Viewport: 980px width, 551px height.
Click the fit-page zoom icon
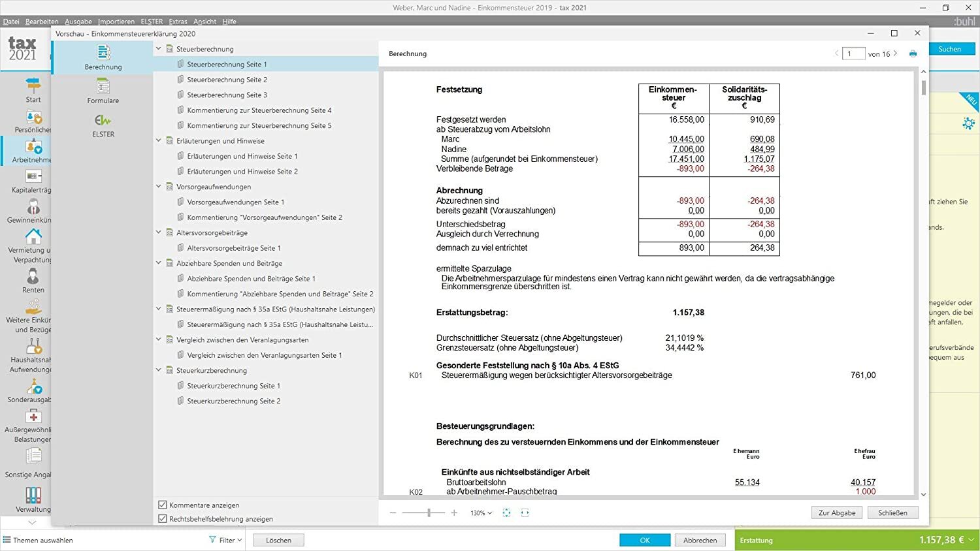[506, 513]
